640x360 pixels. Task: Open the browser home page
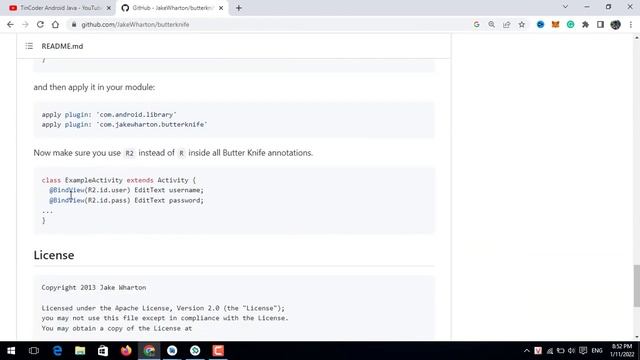tap(55, 24)
